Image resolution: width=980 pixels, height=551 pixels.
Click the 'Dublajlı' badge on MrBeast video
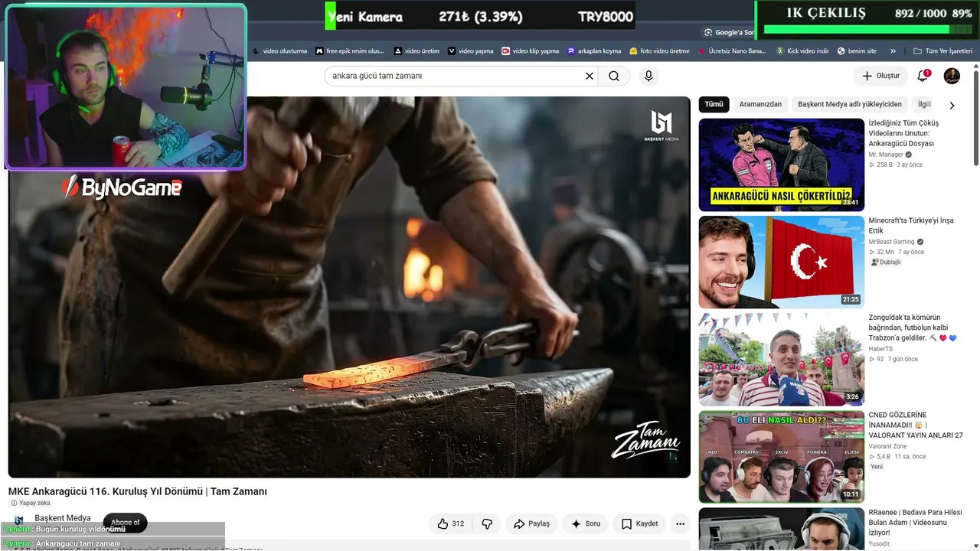pyautogui.click(x=886, y=262)
